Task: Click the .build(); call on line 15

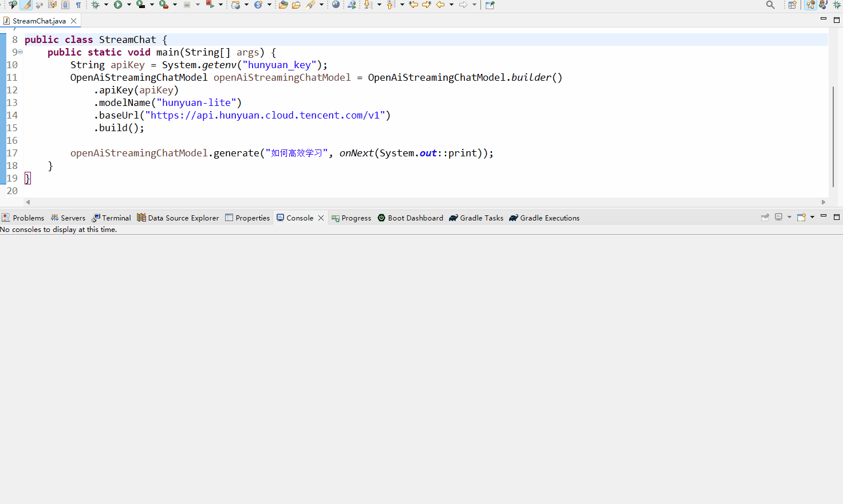Action: click(x=119, y=128)
